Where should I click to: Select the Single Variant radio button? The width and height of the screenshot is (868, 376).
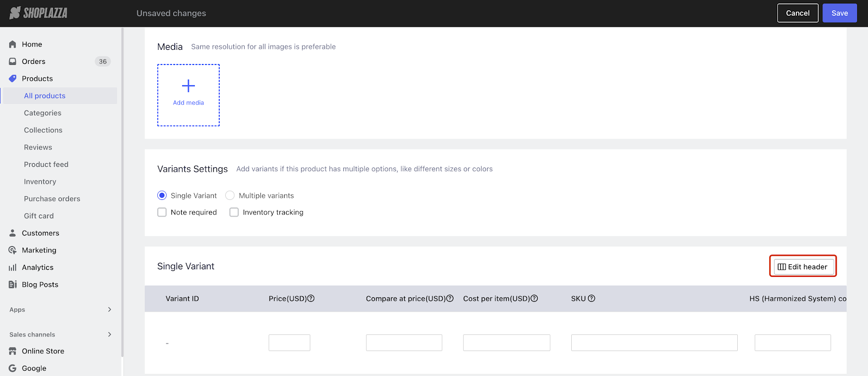tap(162, 196)
